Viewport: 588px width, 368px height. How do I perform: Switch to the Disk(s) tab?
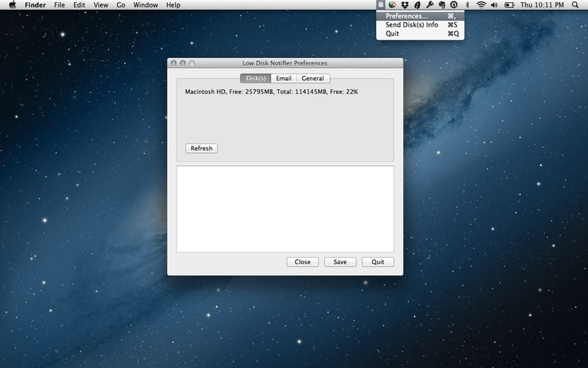(256, 78)
